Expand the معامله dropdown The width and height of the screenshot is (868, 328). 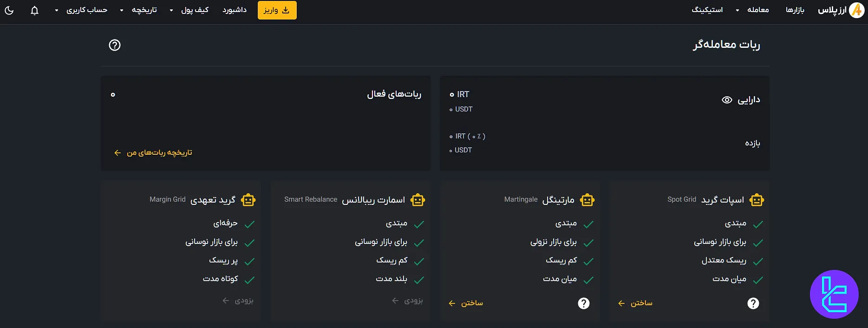click(x=757, y=10)
